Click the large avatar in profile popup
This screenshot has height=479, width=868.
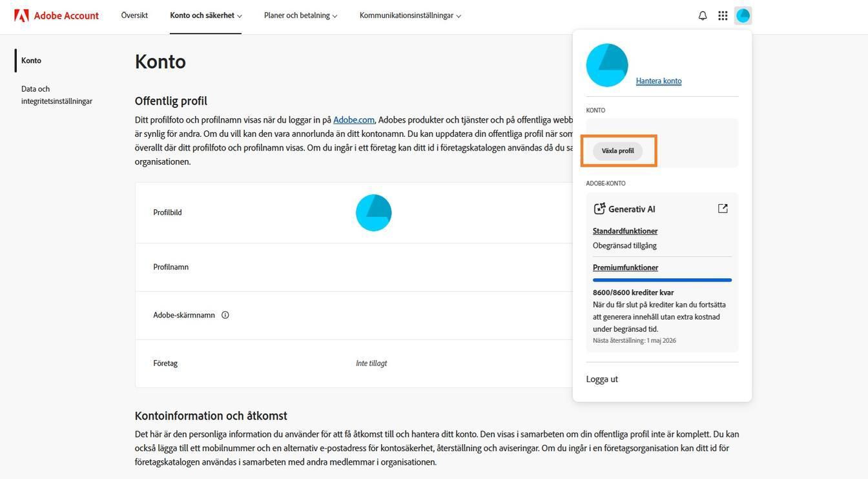pos(607,65)
